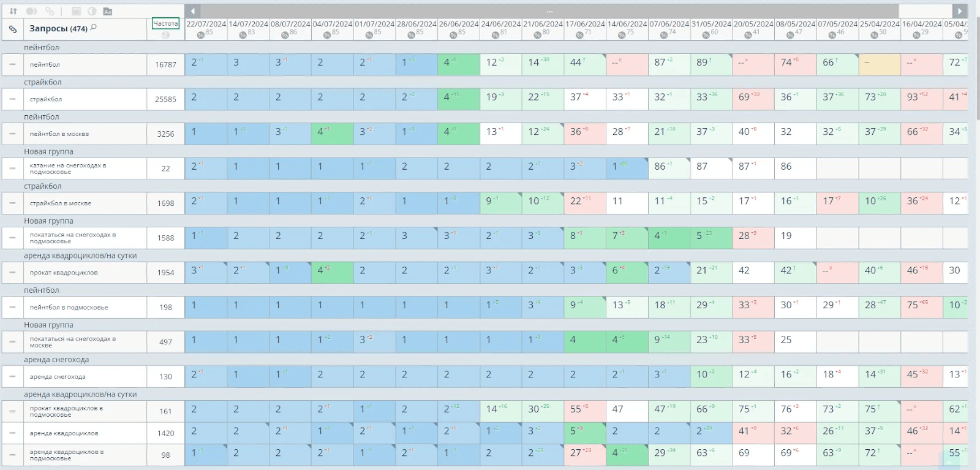980x470 pixels.
Task: Click the Запросы (474) column header
Action: [58, 28]
